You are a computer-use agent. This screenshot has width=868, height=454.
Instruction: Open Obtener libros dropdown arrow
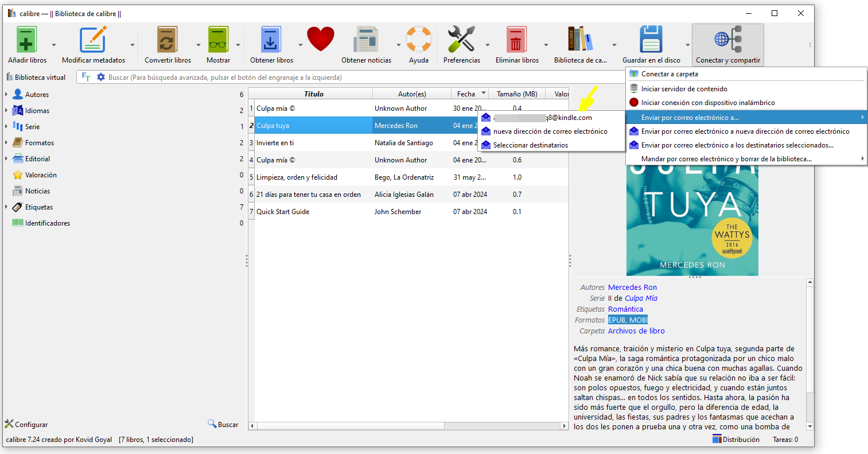point(301,45)
